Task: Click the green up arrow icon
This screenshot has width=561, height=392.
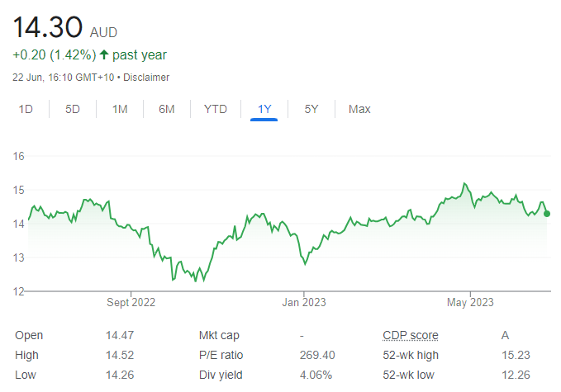Action: [x=104, y=54]
